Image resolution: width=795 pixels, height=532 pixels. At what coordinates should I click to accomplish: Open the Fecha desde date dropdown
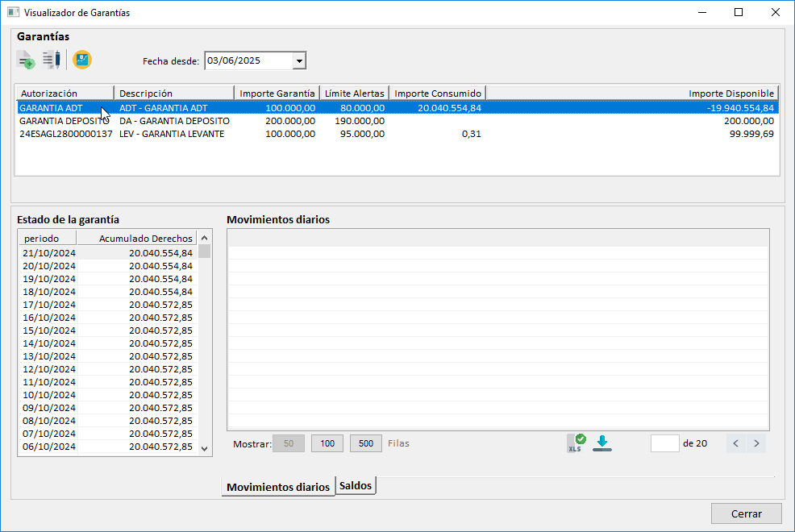(299, 60)
